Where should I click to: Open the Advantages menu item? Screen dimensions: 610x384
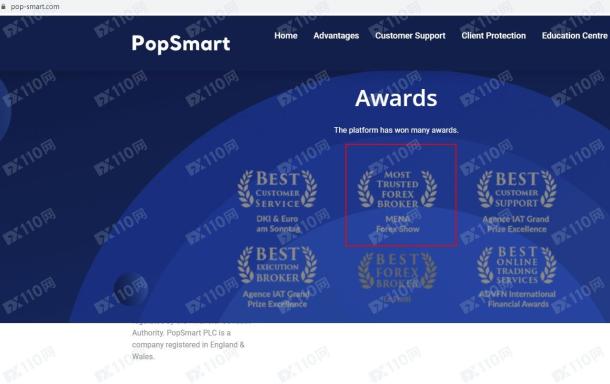(336, 36)
